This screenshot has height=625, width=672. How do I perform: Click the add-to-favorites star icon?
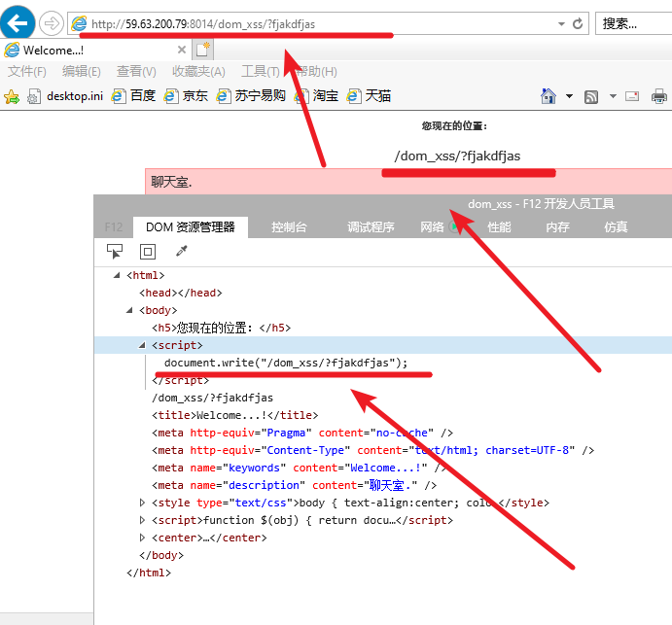[12, 96]
